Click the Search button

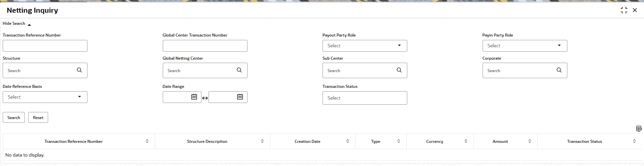[14, 117]
